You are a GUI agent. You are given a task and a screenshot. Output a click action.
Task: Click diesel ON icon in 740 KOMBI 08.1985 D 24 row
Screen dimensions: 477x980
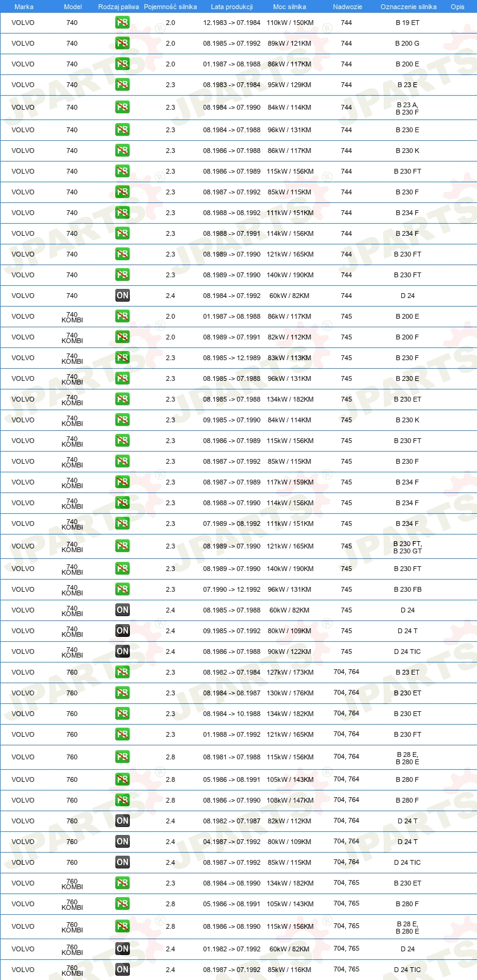pos(123,610)
